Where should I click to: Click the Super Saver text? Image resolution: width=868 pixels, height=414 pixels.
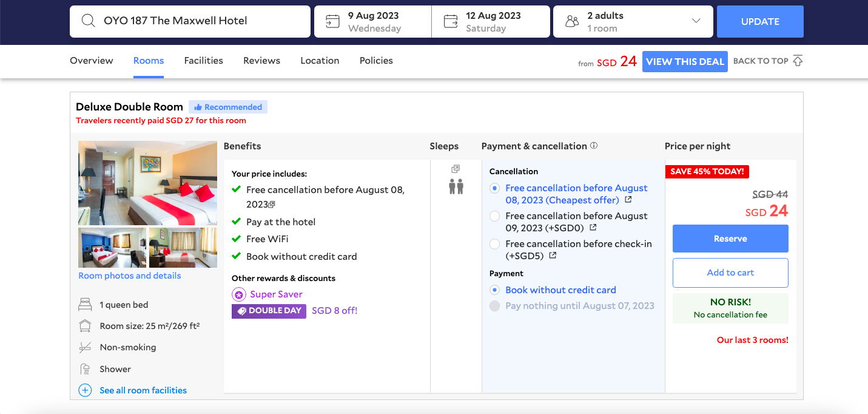point(276,294)
